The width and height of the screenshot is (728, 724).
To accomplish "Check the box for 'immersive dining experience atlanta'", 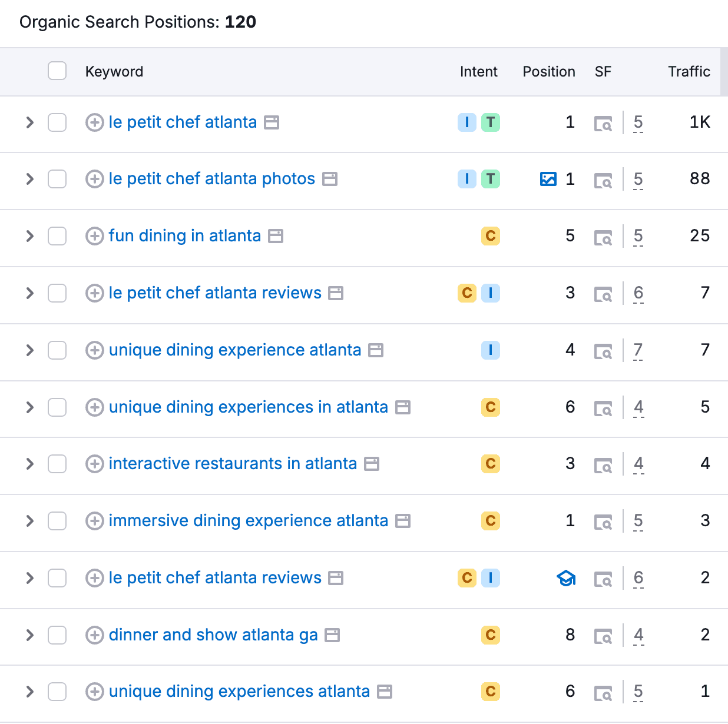I will click(x=57, y=521).
